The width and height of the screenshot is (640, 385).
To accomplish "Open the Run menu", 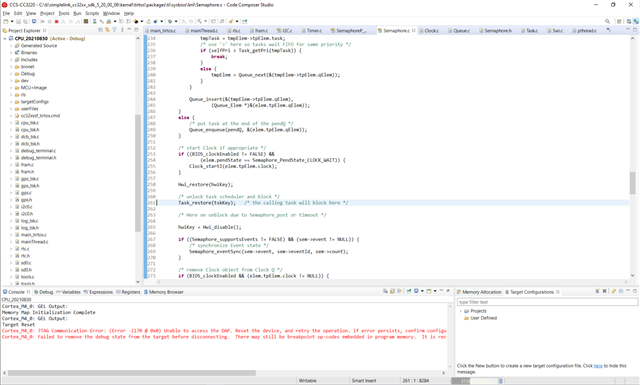I will 77,13.
